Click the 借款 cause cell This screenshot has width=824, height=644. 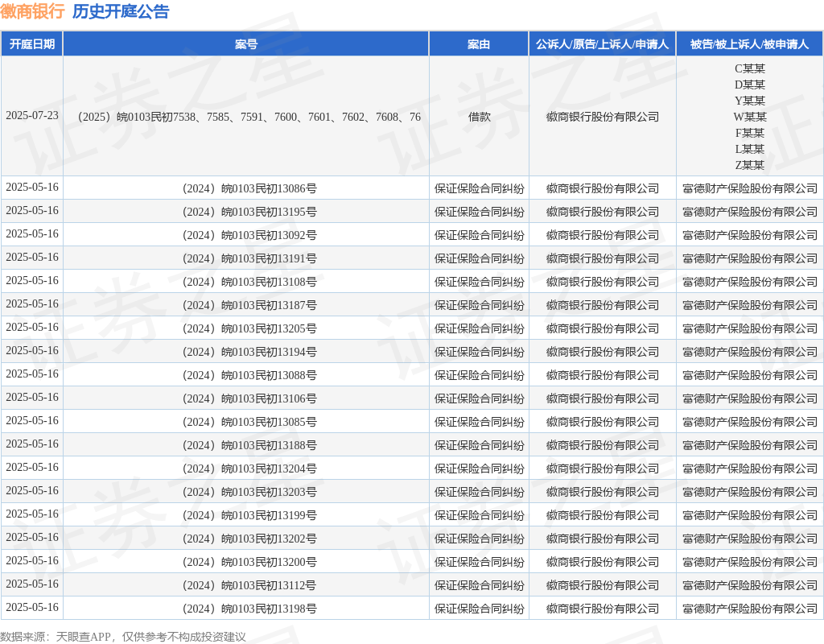click(x=480, y=117)
